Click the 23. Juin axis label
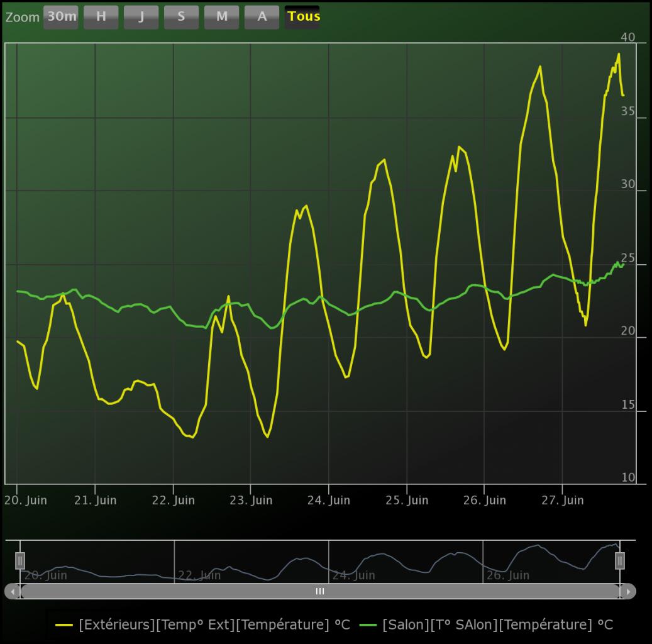The width and height of the screenshot is (652, 644). tap(251, 500)
